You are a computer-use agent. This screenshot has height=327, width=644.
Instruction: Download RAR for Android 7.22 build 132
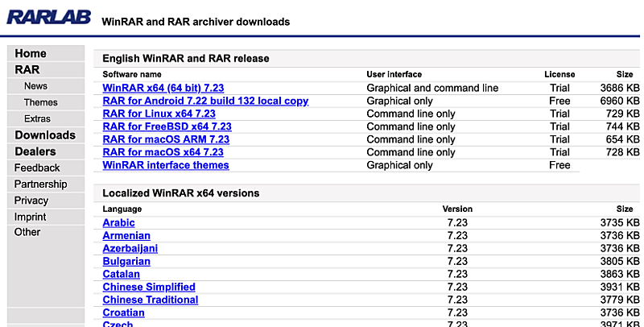coord(205,101)
